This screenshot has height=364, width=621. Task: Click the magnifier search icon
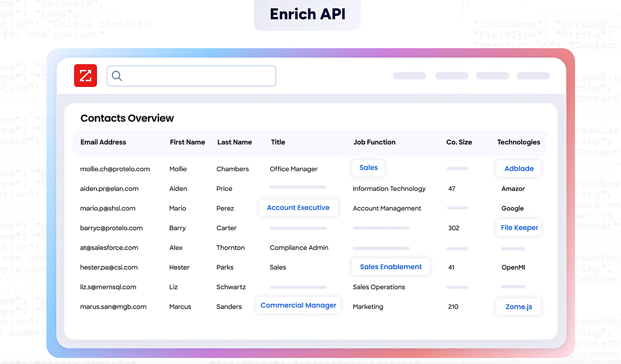(x=117, y=76)
